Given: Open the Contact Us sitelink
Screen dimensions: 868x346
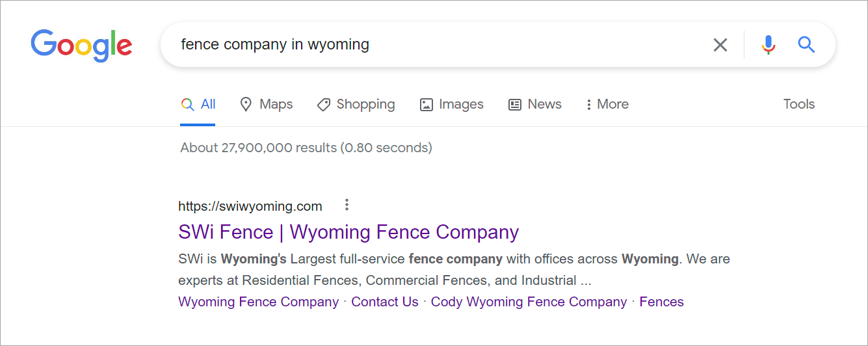Looking at the screenshot, I should pyautogui.click(x=385, y=302).
